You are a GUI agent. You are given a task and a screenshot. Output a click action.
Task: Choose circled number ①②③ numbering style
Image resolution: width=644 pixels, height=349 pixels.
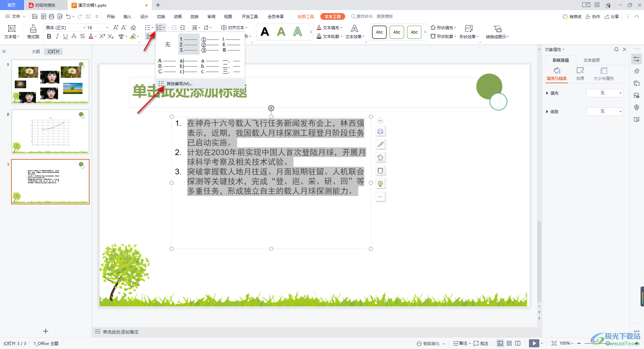[x=210, y=44]
